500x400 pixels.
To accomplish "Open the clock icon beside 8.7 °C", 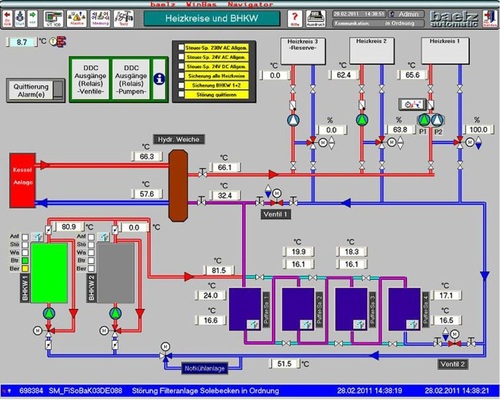I will [x=53, y=42].
